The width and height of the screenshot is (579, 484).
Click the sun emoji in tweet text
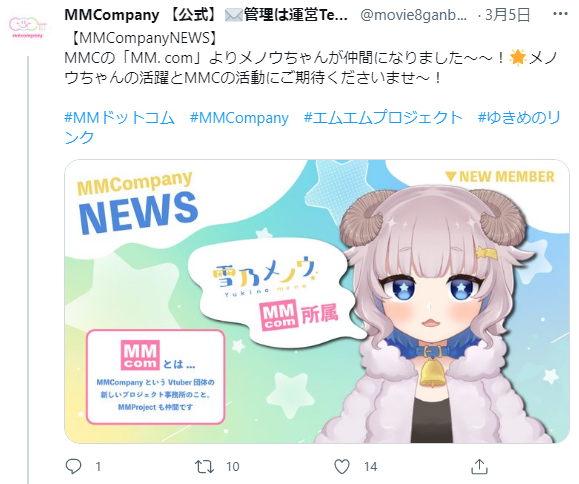pyautogui.click(x=517, y=58)
